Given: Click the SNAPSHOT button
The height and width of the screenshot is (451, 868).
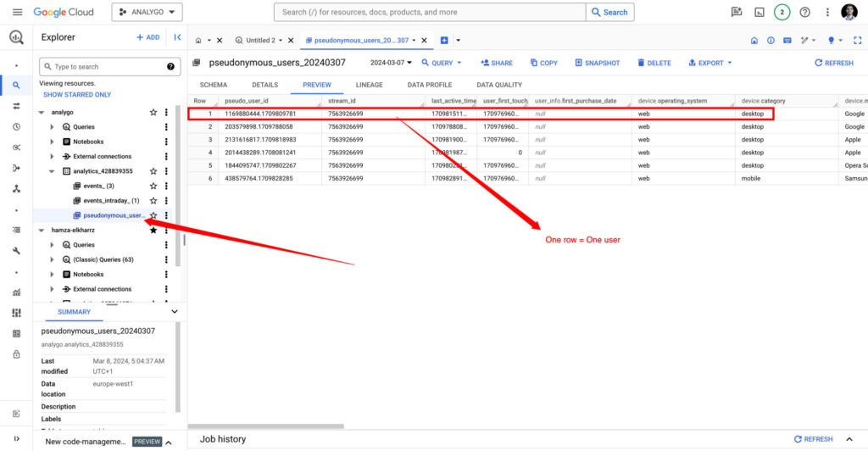Looking at the screenshot, I should [x=597, y=63].
